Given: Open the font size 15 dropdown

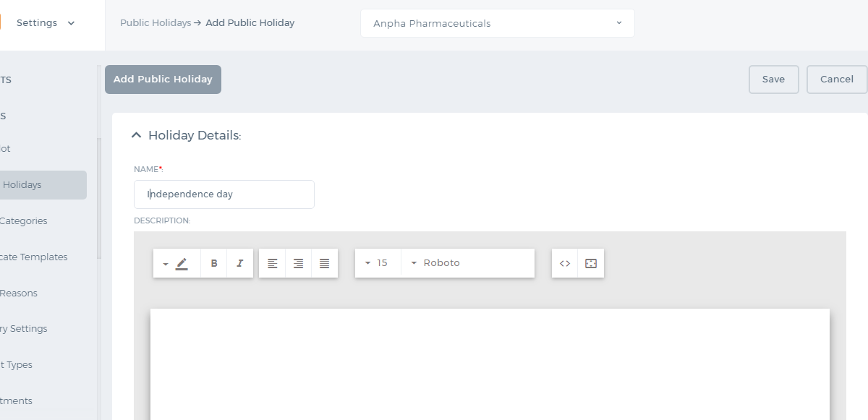Looking at the screenshot, I should coord(378,263).
